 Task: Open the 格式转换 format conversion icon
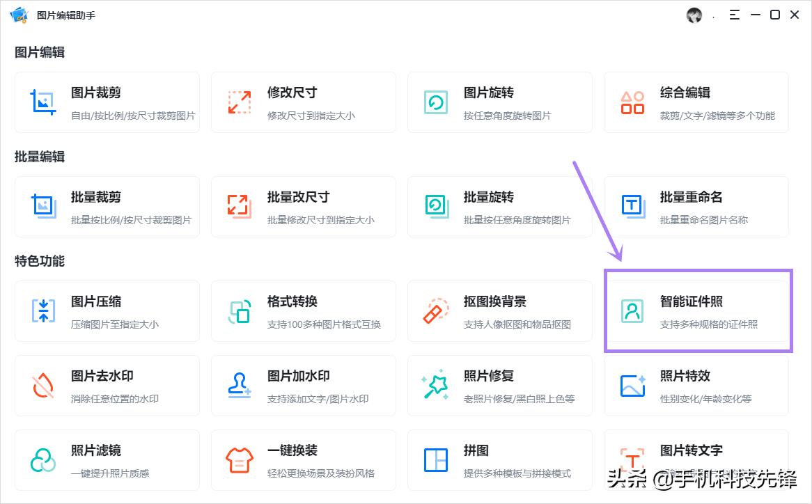(x=239, y=311)
